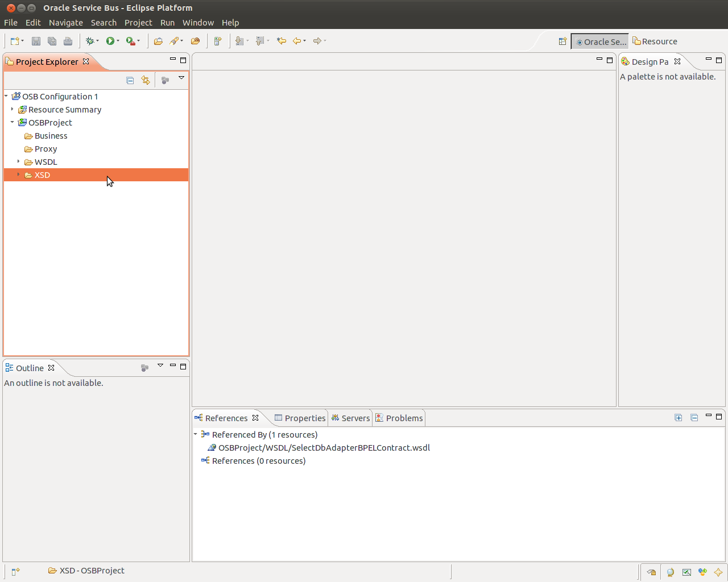Open the Outline view menu triangle
The image size is (728, 582).
tap(160, 365)
